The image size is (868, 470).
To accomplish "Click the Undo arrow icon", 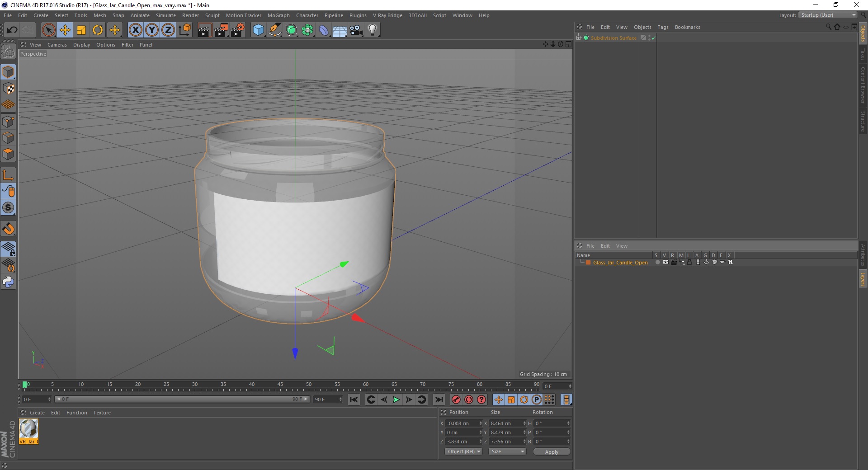I will click(x=12, y=30).
